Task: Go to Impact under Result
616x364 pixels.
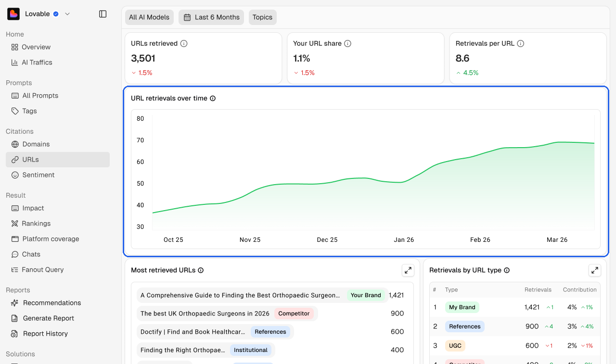Action: click(x=58, y=208)
